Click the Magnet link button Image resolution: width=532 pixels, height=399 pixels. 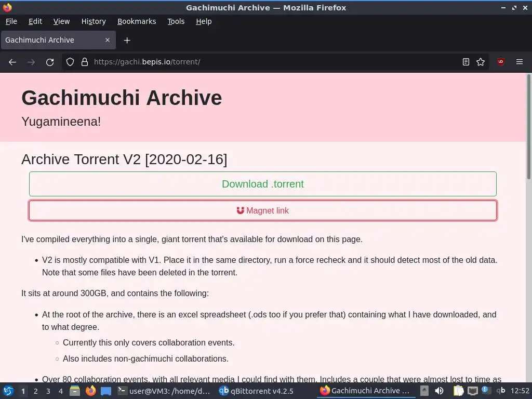pyautogui.click(x=262, y=210)
